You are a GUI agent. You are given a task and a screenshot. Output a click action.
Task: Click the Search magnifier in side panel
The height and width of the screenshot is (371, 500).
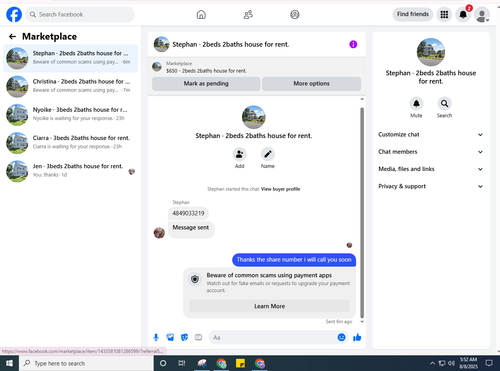[x=444, y=104]
